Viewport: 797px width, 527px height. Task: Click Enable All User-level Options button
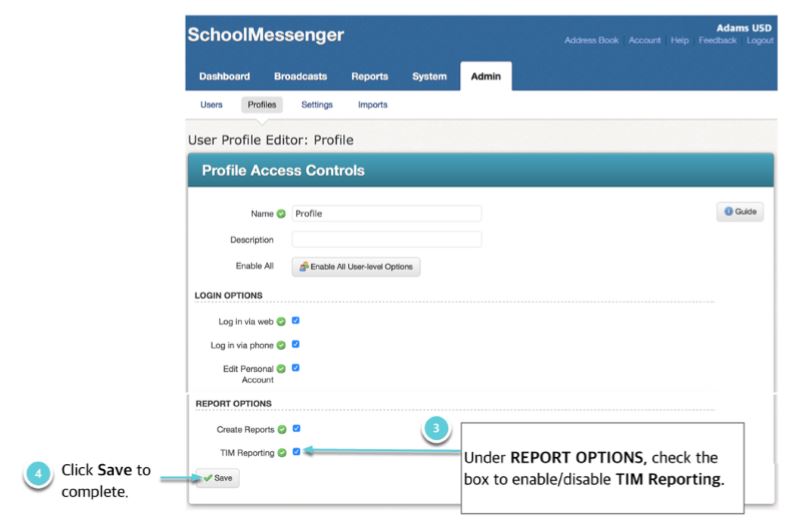pos(356,267)
